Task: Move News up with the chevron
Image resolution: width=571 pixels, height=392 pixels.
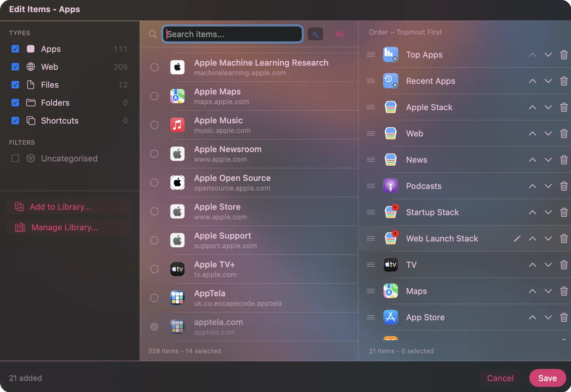Action: point(532,160)
